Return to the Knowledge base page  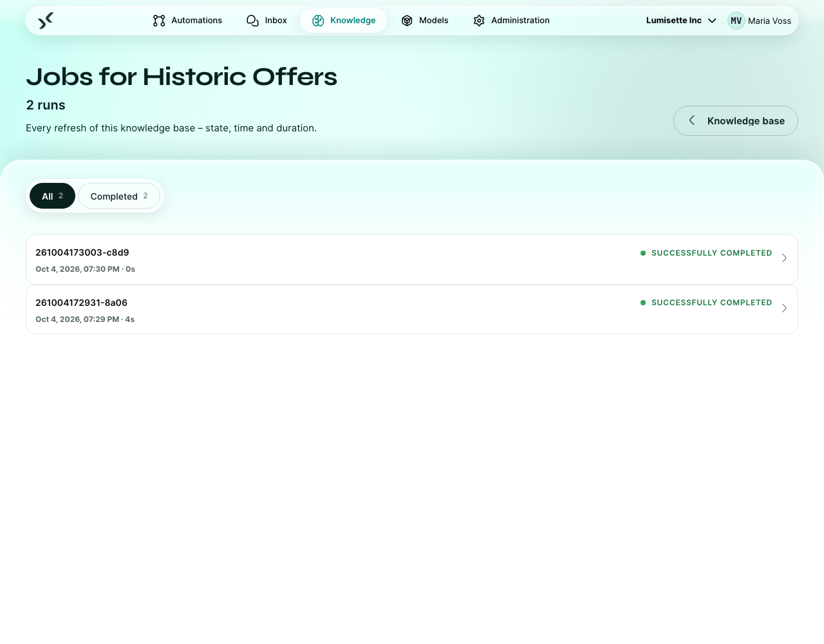click(x=736, y=120)
